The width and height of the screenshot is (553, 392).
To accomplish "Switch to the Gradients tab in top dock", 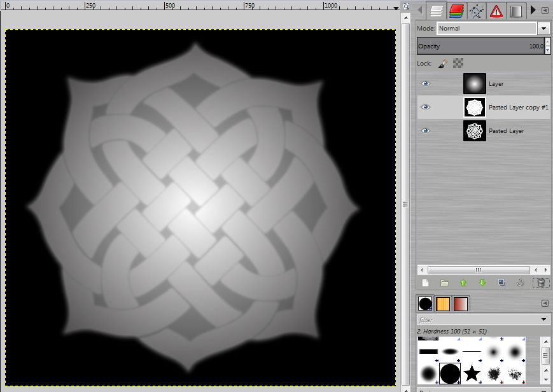I will click(515, 11).
